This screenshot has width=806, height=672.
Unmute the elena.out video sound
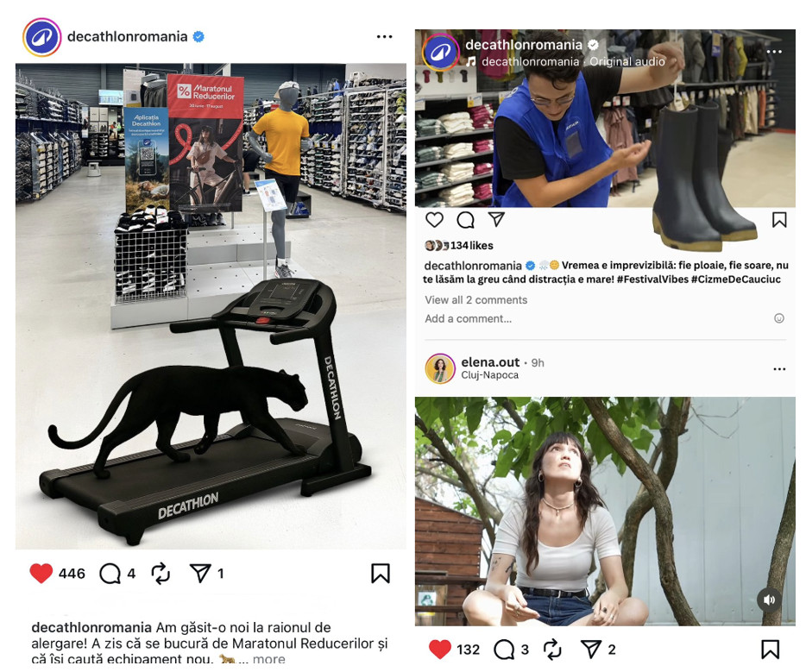pyautogui.click(x=769, y=600)
